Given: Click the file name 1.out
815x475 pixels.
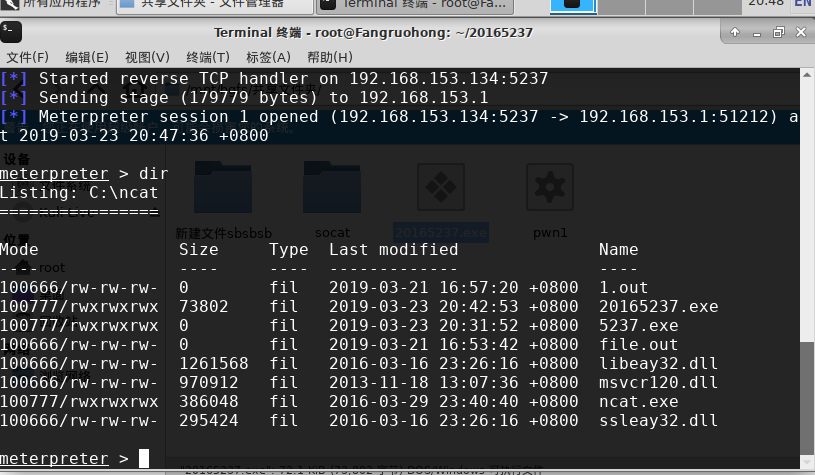Looking at the screenshot, I should [623, 287].
